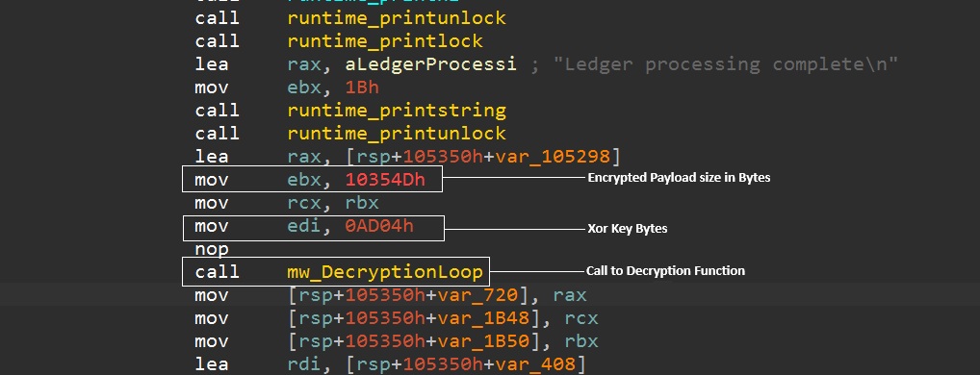The width and height of the screenshot is (980, 375).
Task: Select the edi register operand
Action: click(304, 226)
